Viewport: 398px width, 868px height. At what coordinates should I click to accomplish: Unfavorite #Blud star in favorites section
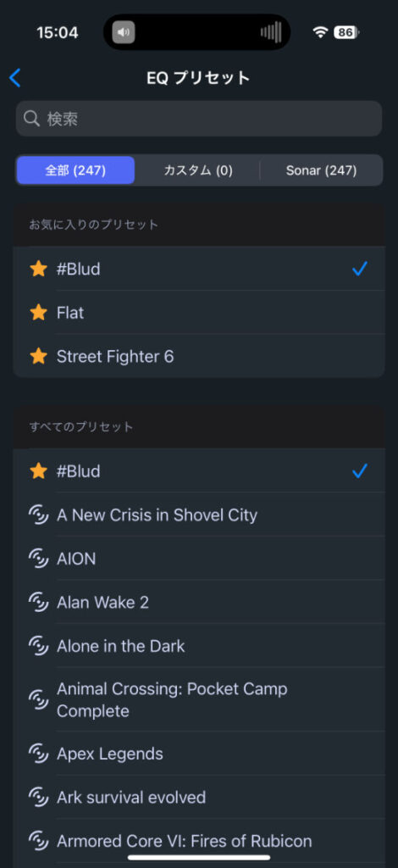click(x=38, y=269)
